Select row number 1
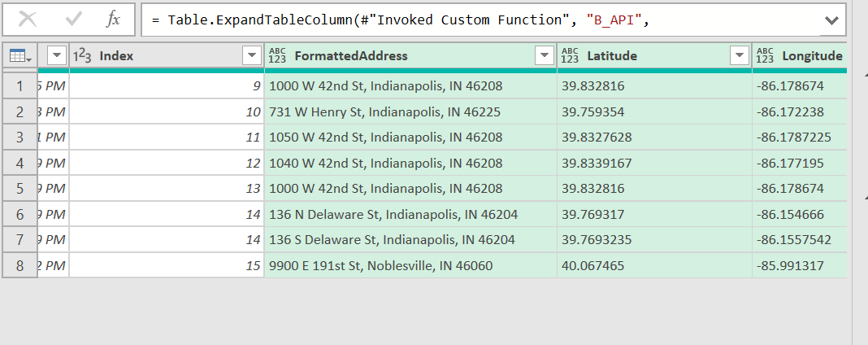Image resolution: width=868 pixels, height=345 pixels. (20, 85)
